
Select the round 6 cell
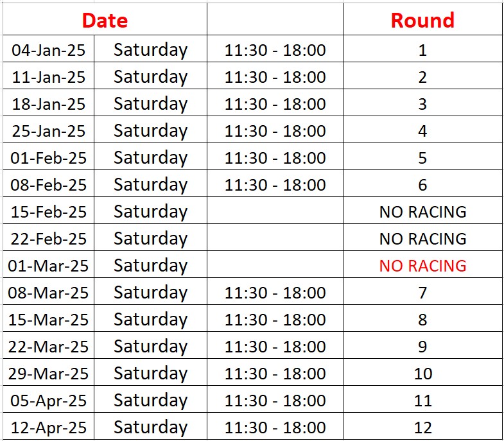(422, 184)
